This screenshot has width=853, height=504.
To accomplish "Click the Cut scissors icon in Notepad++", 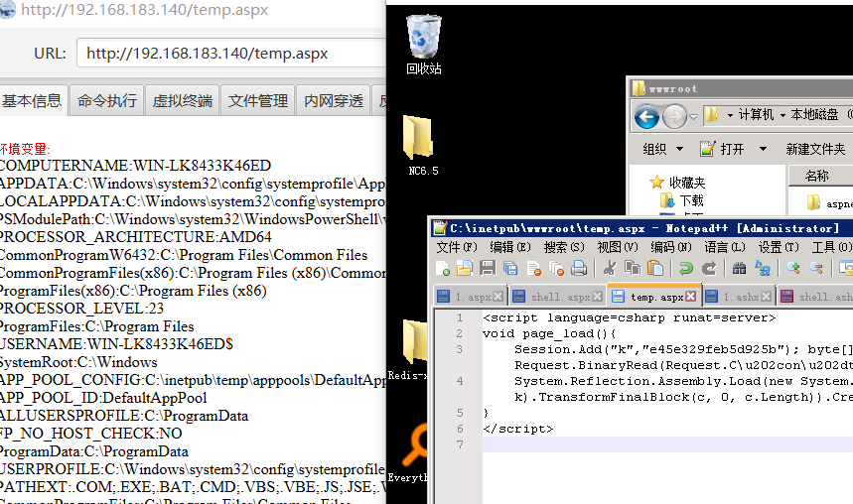I will [610, 268].
